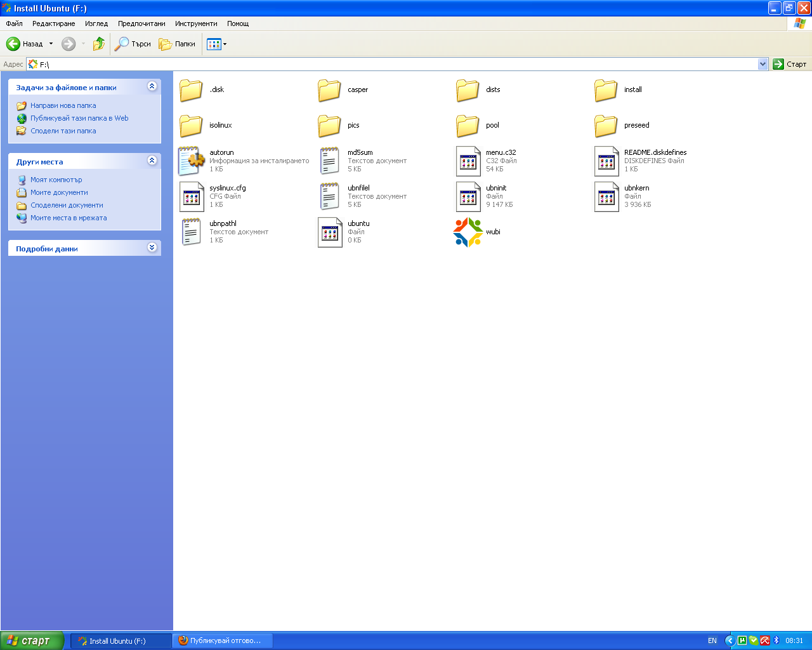This screenshot has width=812, height=650.
Task: Toggle the Папки folders pane button
Action: 177,44
